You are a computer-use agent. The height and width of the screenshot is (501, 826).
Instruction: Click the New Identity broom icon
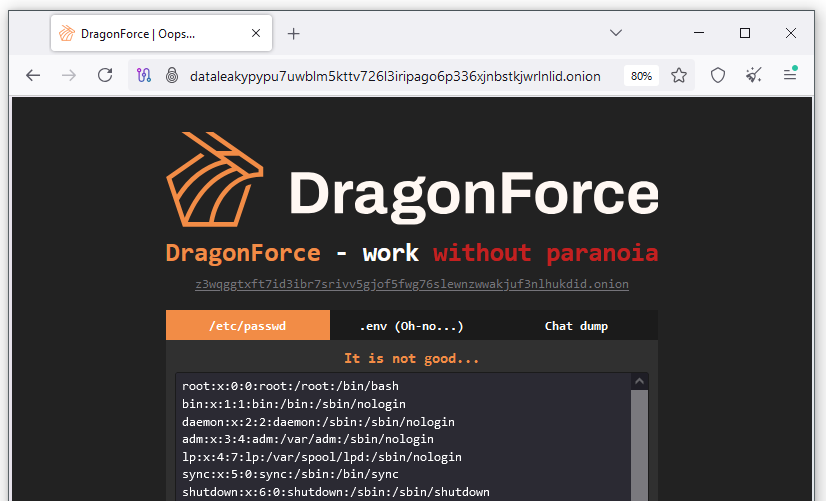[x=754, y=75]
